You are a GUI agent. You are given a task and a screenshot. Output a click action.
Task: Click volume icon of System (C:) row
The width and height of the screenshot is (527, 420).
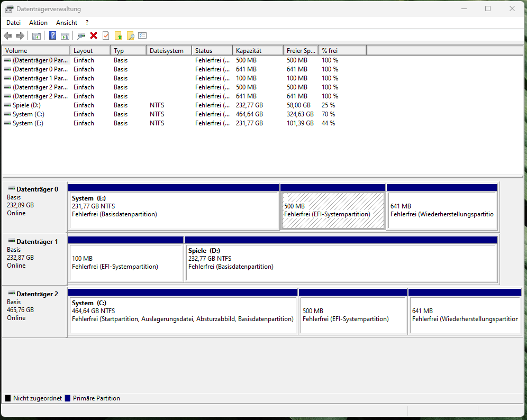pos(7,115)
